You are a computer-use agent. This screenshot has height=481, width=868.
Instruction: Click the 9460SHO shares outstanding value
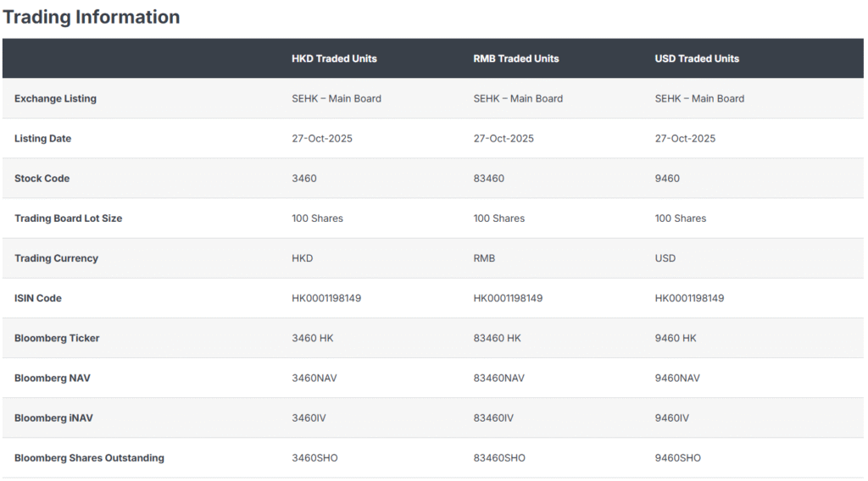pos(678,458)
